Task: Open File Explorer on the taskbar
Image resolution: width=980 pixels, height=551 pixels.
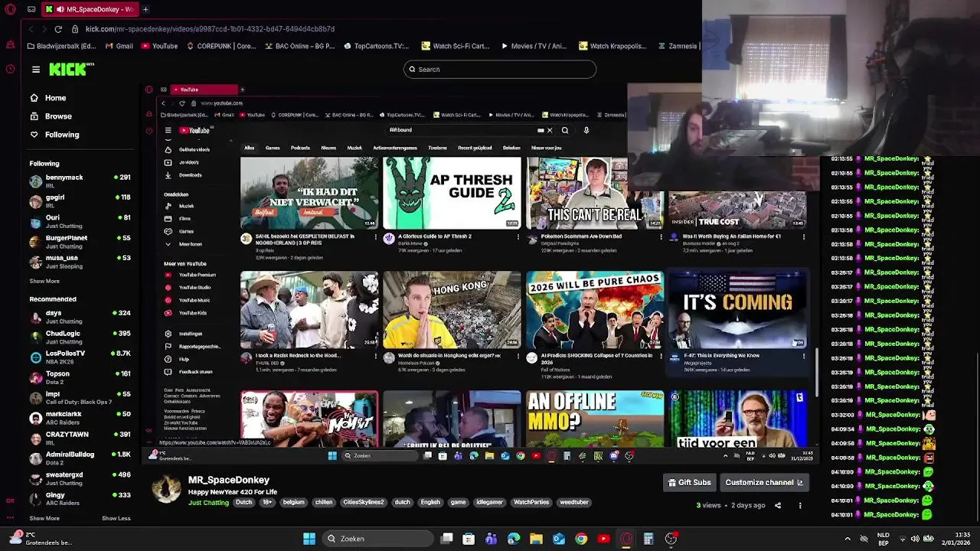Action: 536,539
